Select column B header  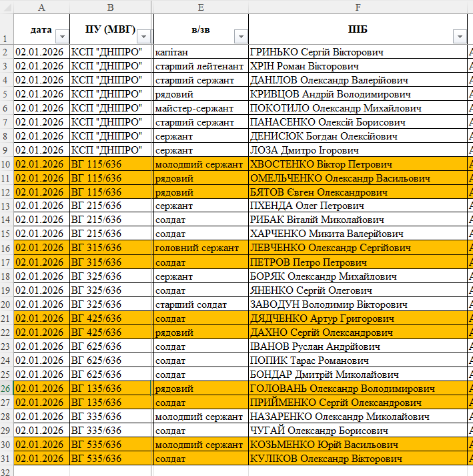click(111, 7)
